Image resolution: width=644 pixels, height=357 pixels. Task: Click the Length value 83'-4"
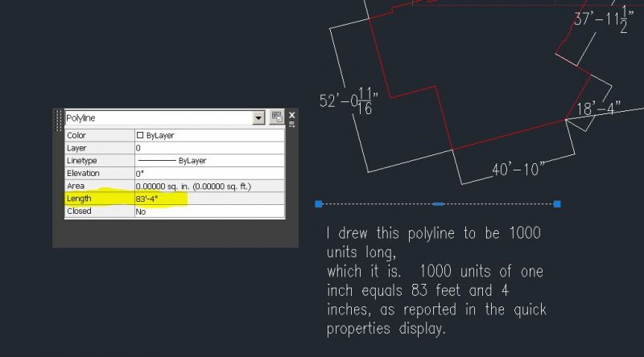[209, 199]
